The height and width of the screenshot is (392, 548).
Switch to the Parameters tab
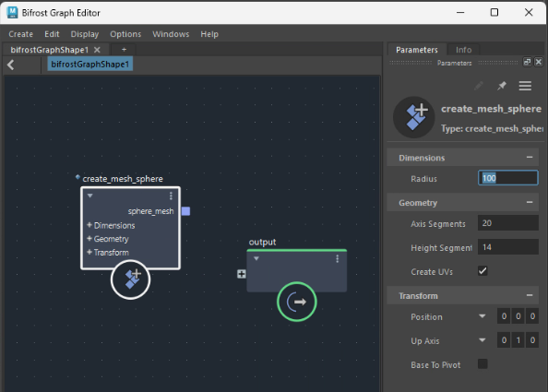coord(417,50)
